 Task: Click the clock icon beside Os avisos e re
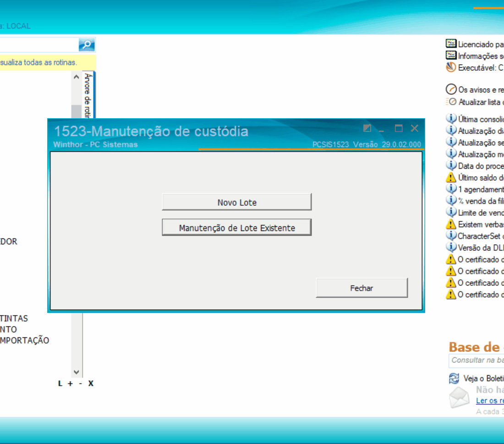(451, 89)
